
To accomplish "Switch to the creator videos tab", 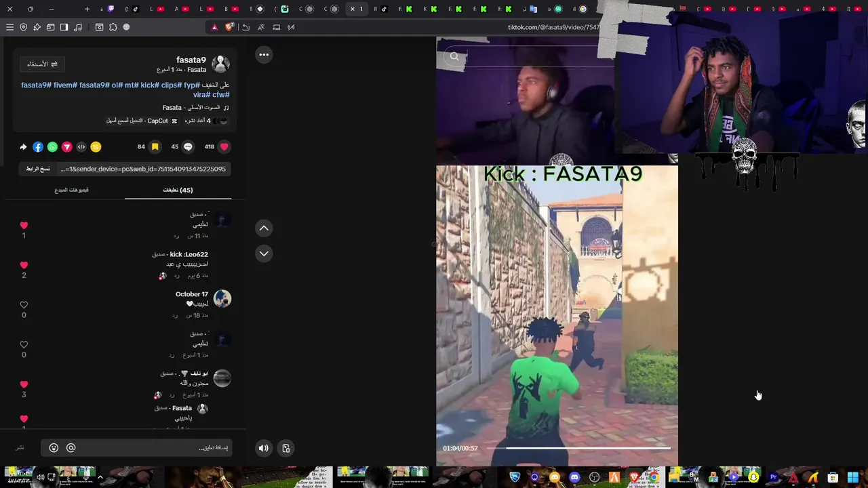I will (71, 190).
